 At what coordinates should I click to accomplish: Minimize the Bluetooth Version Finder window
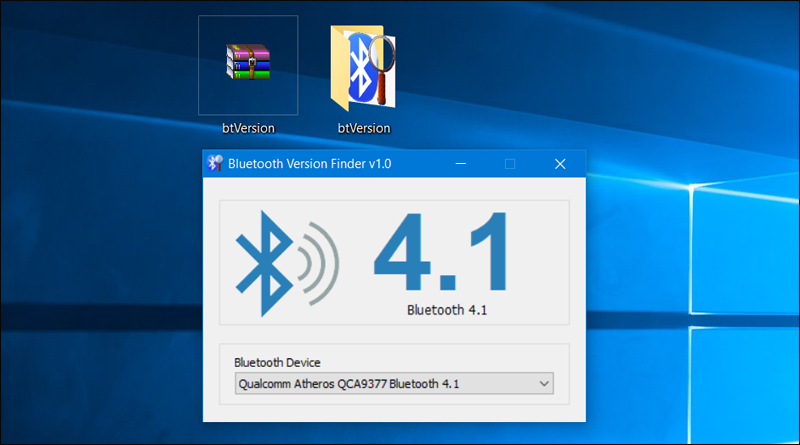pos(461,164)
